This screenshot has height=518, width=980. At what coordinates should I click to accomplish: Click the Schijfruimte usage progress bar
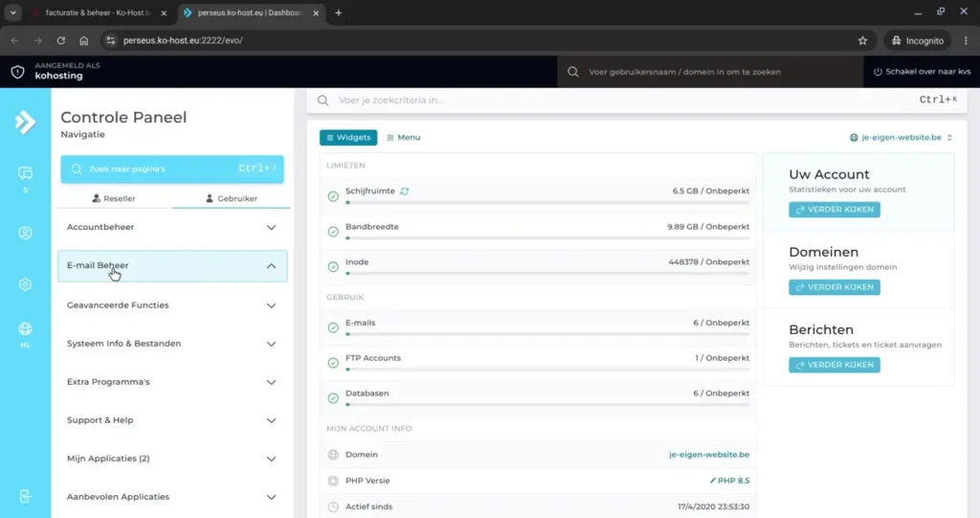(x=547, y=203)
